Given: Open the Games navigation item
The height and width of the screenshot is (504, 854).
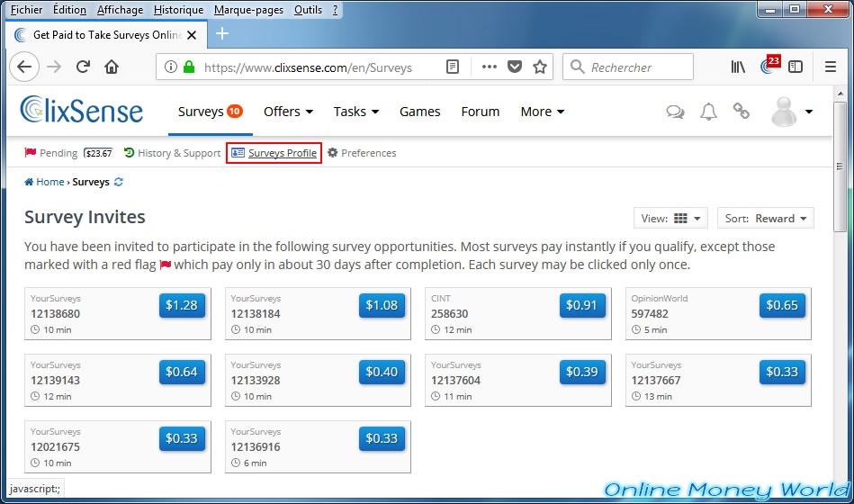Looking at the screenshot, I should coord(420,112).
